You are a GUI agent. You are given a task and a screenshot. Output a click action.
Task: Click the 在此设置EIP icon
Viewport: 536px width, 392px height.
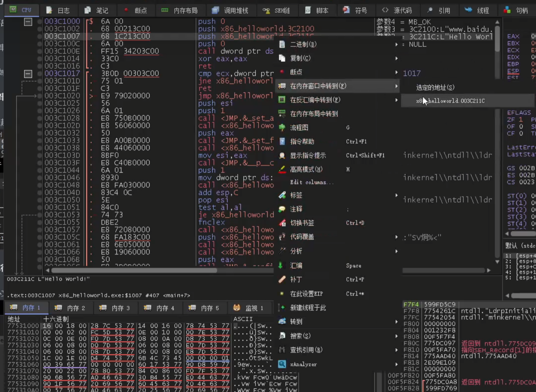click(282, 294)
